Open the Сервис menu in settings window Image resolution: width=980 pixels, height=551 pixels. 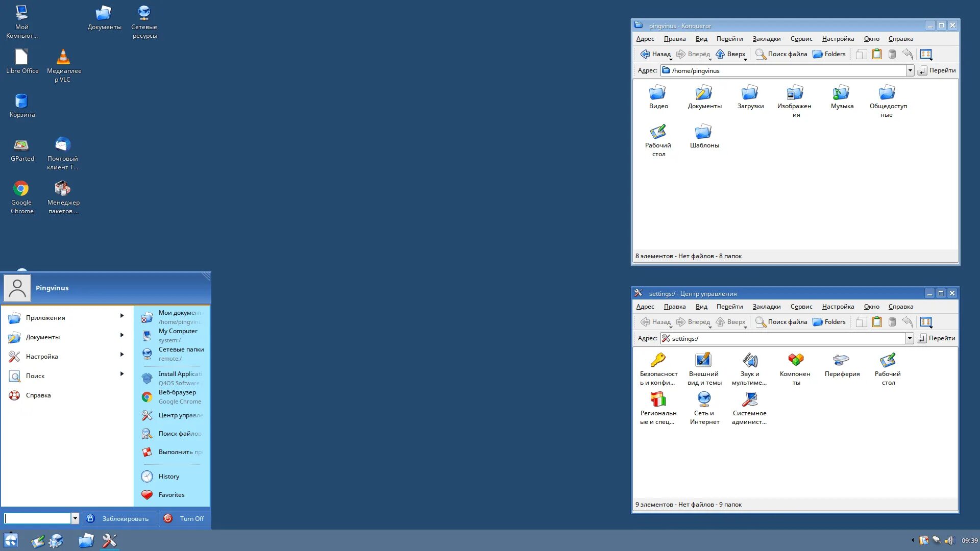point(801,307)
